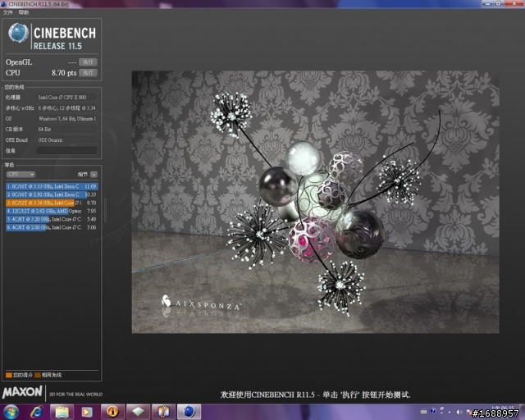Run the OpenGL benchmark test

(x=88, y=62)
